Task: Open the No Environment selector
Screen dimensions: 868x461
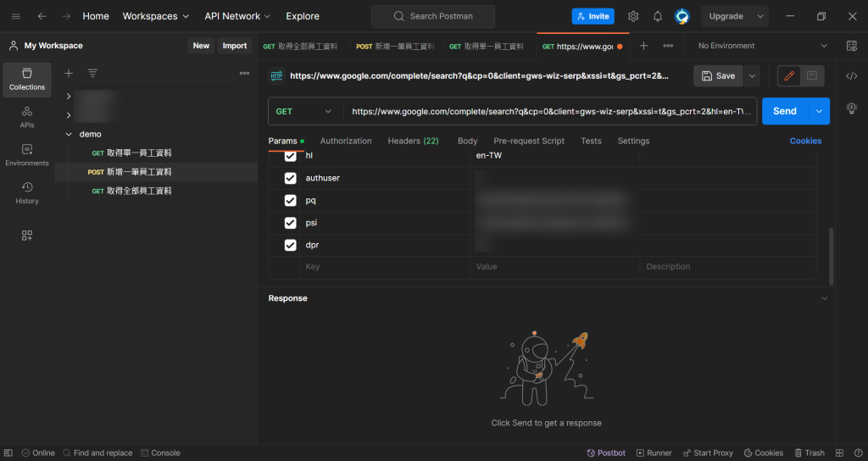Action: [x=762, y=46]
